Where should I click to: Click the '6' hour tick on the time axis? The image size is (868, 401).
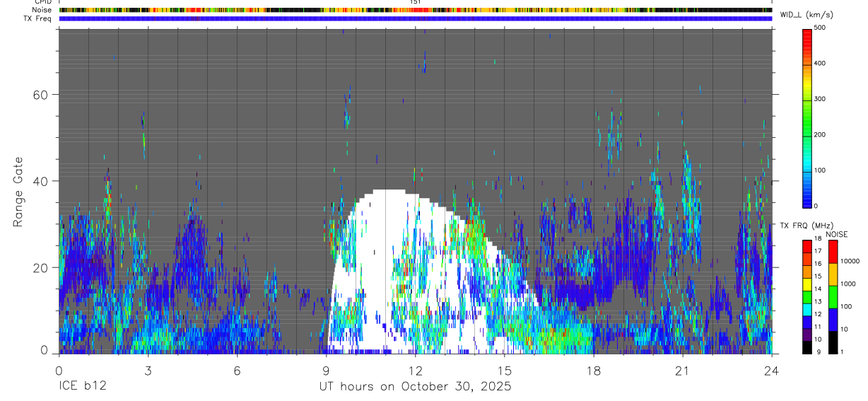pyautogui.click(x=237, y=370)
